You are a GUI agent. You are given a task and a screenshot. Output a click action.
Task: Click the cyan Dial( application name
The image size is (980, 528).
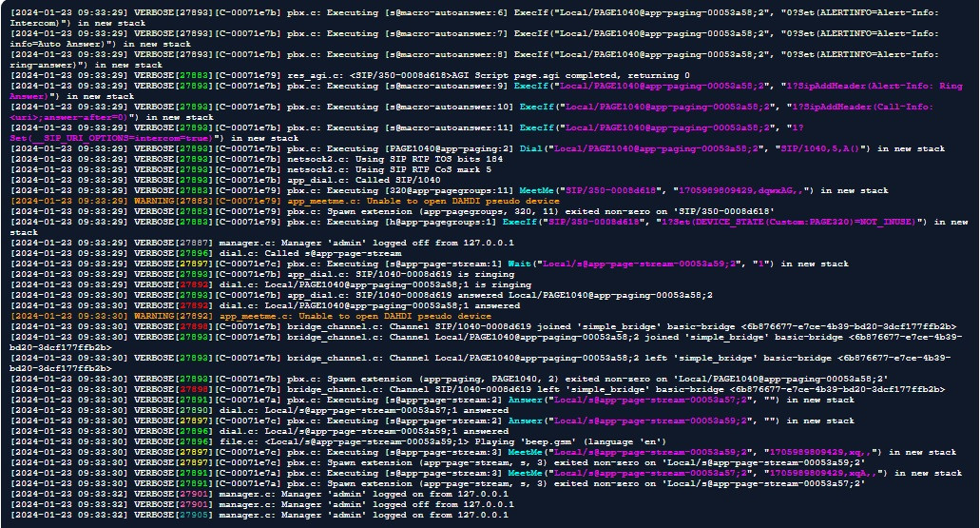click(530, 148)
